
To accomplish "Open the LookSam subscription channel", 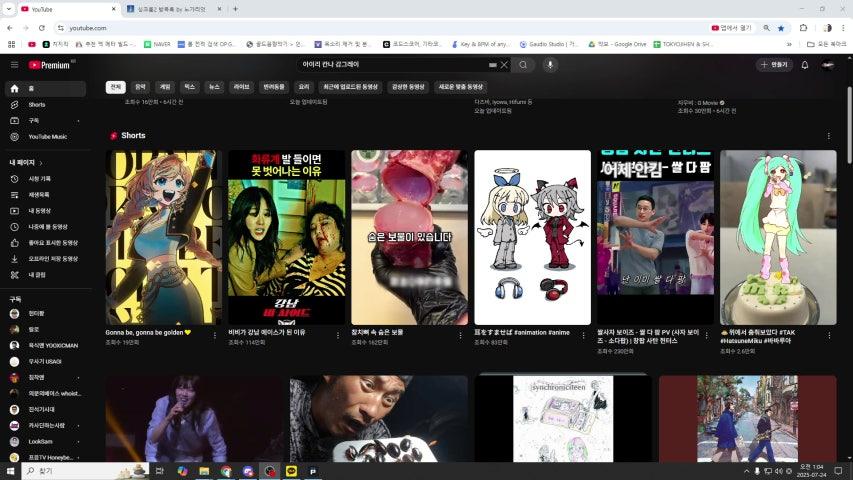I will 46,441.
